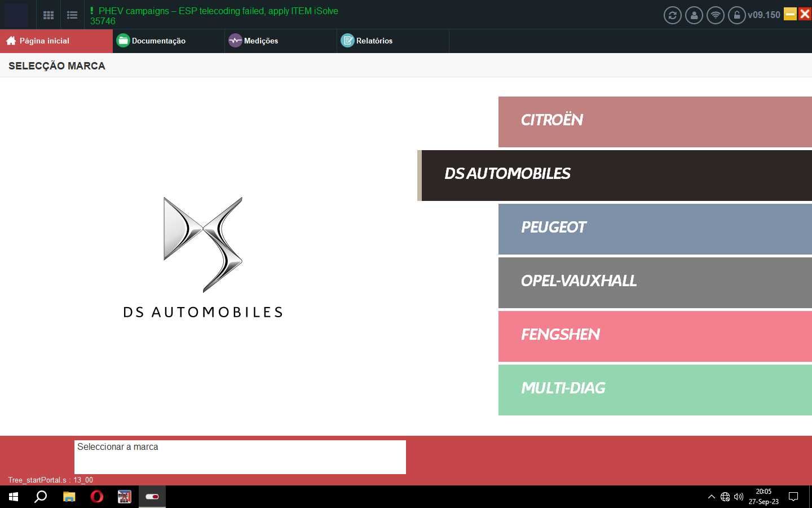Open the Documentação tab
812x508 pixels.
[169, 41]
